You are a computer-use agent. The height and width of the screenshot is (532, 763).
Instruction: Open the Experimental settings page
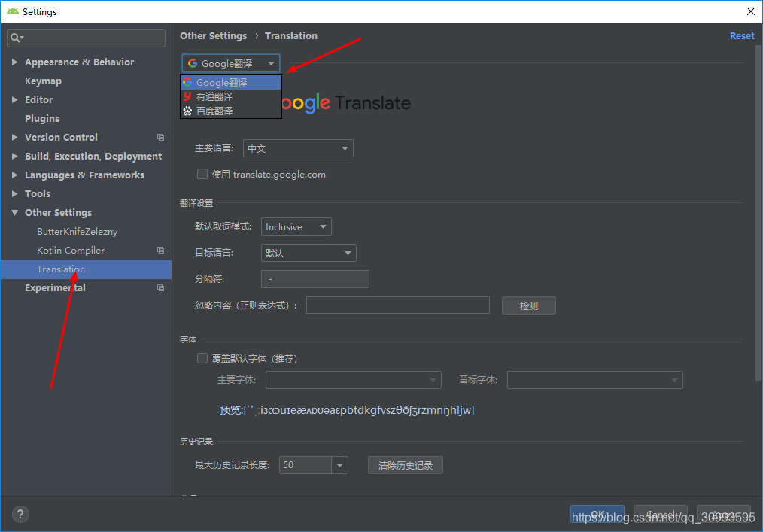(x=55, y=287)
